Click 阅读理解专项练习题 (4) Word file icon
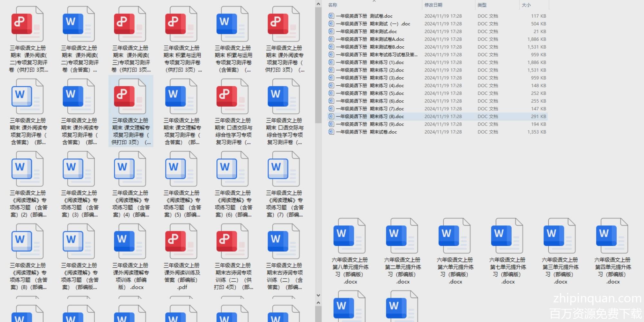This screenshot has width=644, height=322. tap(130, 169)
